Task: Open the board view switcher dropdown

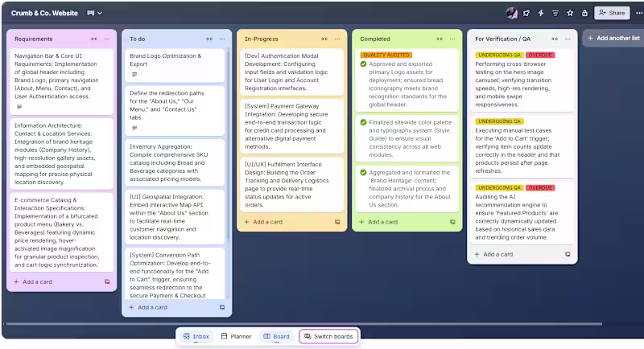Action: click(94, 13)
